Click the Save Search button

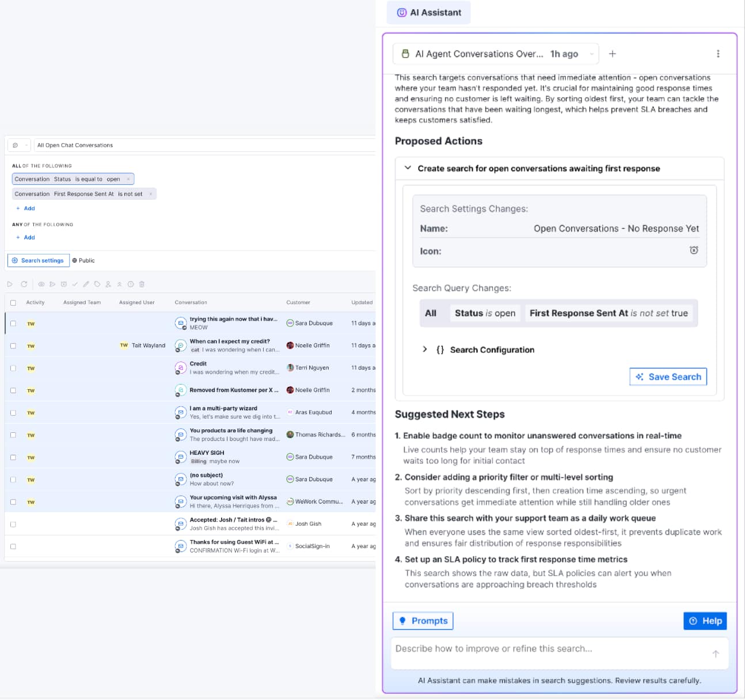coord(668,376)
